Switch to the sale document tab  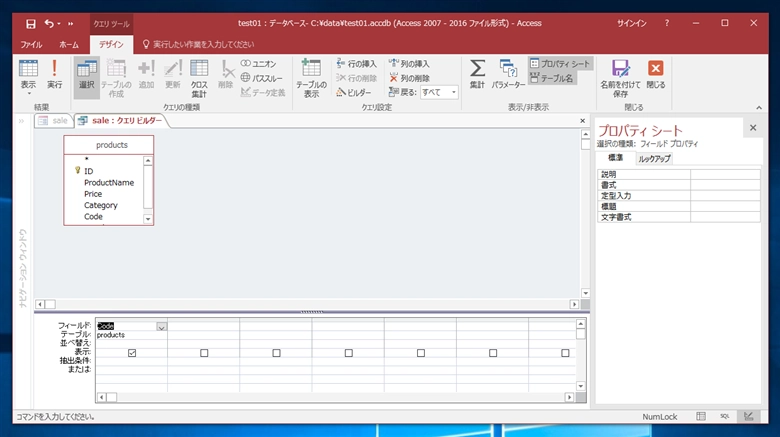(x=53, y=120)
